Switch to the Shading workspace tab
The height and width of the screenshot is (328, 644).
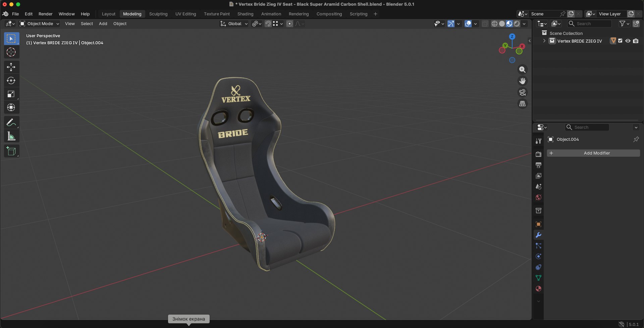(245, 14)
